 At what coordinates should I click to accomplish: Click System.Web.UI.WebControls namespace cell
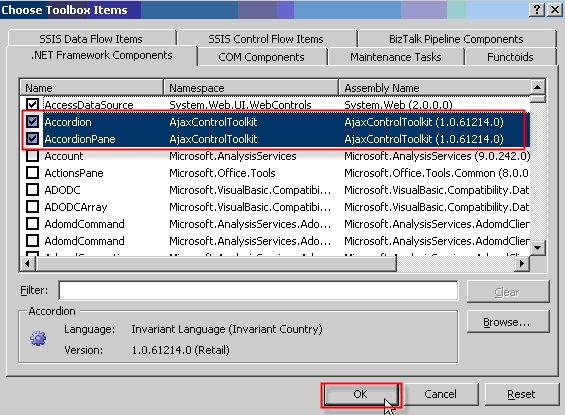tap(240, 105)
